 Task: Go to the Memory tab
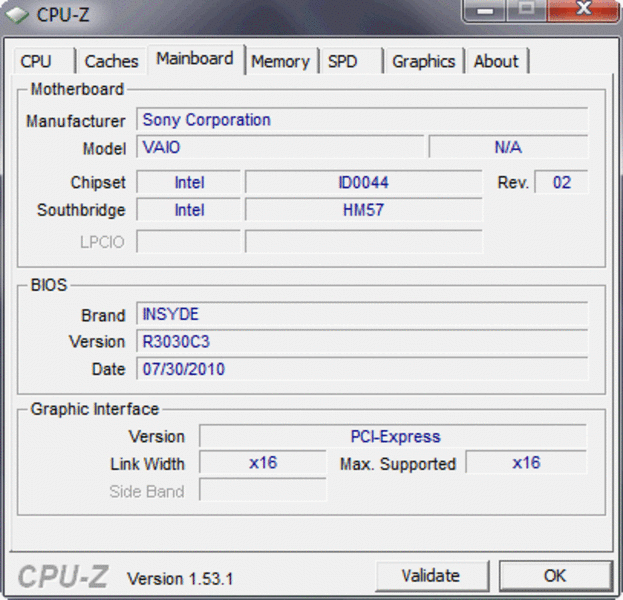[x=281, y=61]
